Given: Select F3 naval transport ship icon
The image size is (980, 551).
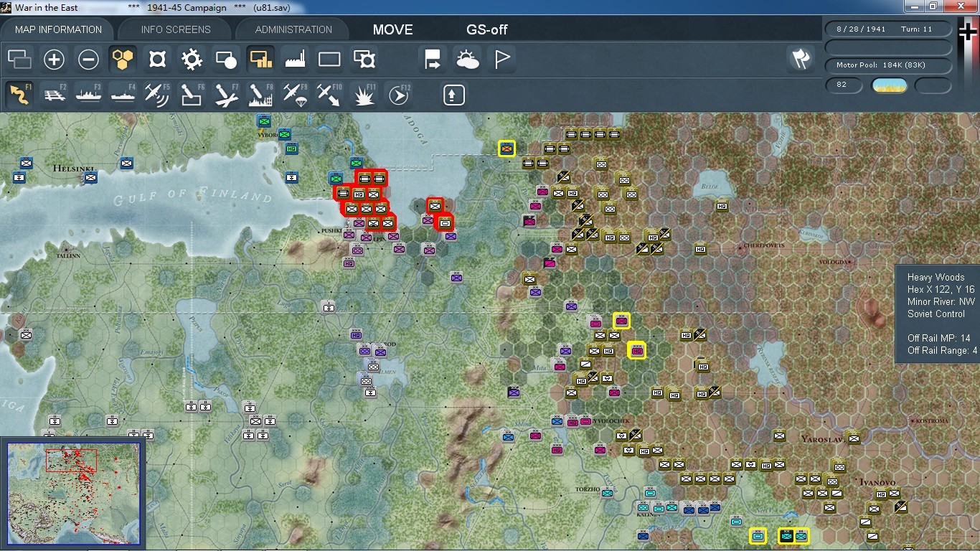Looking at the screenshot, I should coord(88,95).
